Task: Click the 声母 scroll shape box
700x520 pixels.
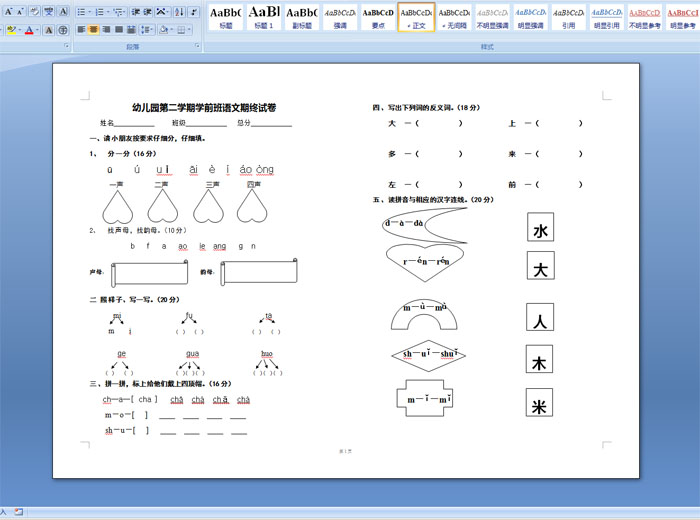Action: tap(150, 273)
